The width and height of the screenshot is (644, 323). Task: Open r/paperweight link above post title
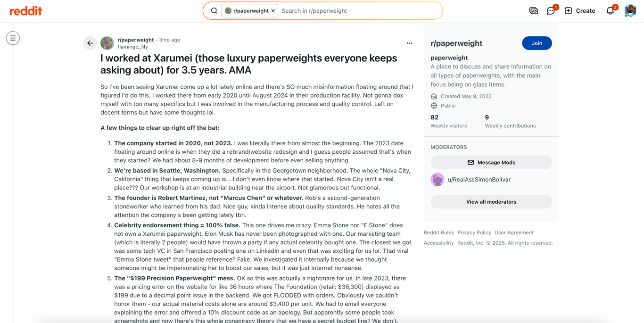pos(135,40)
